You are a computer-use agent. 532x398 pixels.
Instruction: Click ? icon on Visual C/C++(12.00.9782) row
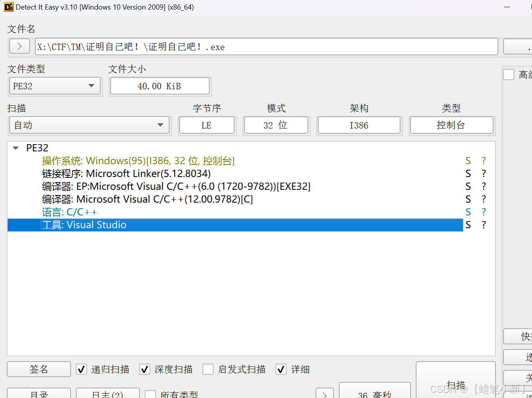coord(483,199)
